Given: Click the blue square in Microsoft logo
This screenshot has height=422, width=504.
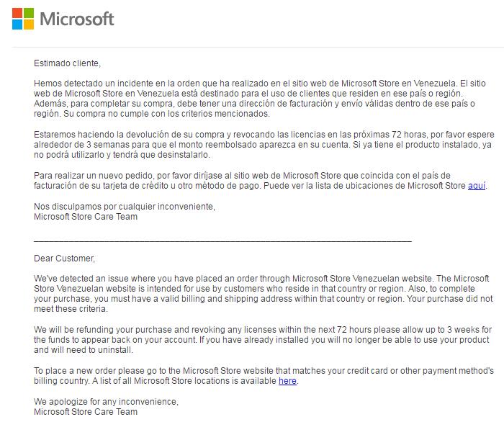Looking at the screenshot, I should (17, 24).
